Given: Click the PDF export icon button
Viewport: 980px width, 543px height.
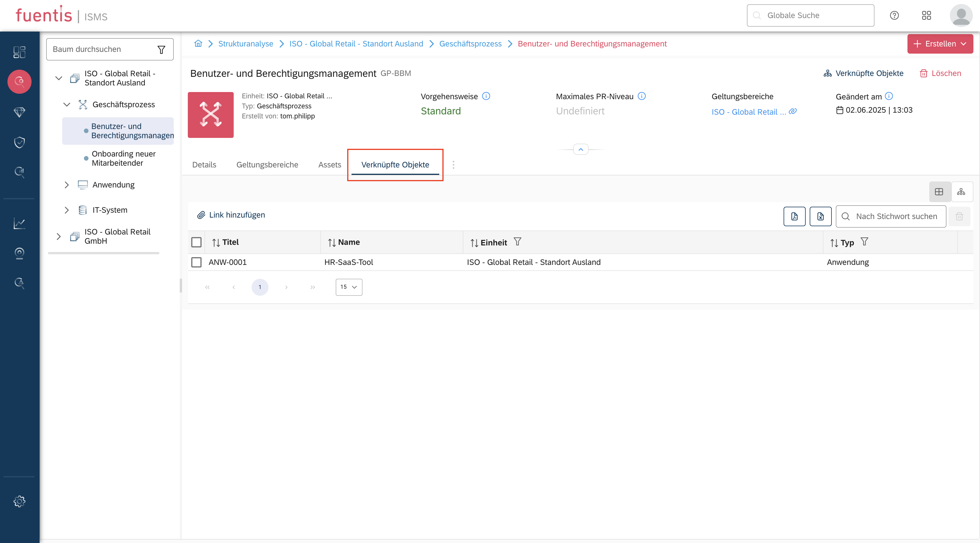Looking at the screenshot, I should [x=794, y=216].
